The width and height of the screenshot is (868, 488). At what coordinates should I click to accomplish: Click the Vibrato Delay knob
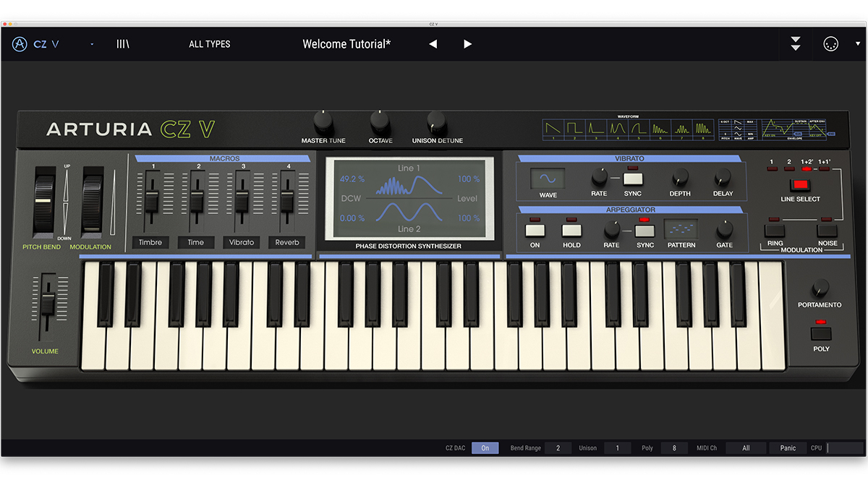[723, 177]
